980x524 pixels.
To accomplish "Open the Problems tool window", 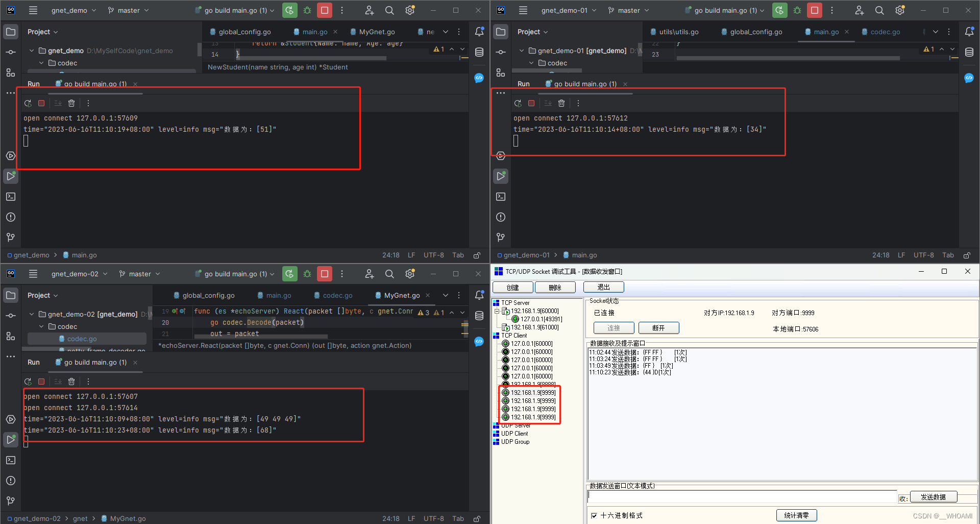I will (x=11, y=217).
